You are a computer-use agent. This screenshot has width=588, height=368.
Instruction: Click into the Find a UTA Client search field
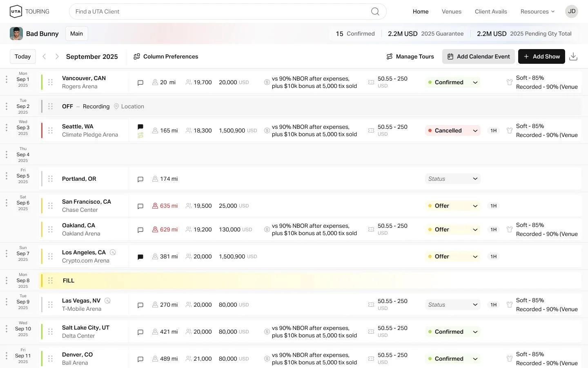(x=228, y=11)
